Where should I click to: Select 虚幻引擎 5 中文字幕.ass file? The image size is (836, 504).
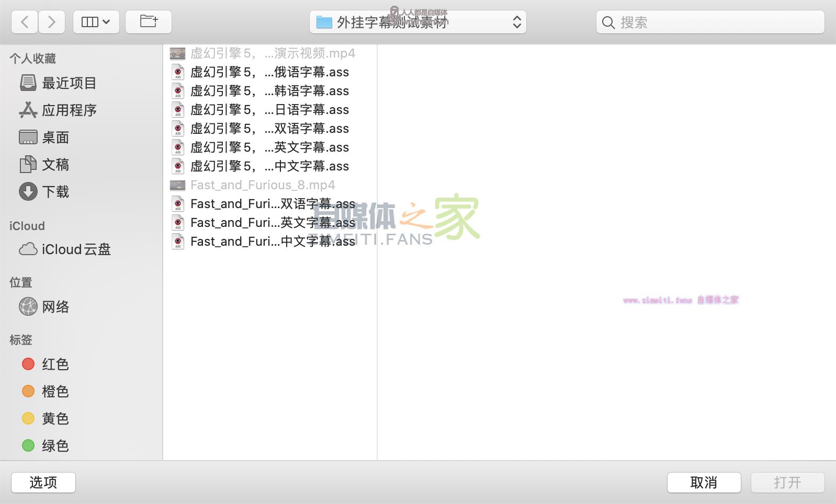tap(270, 166)
